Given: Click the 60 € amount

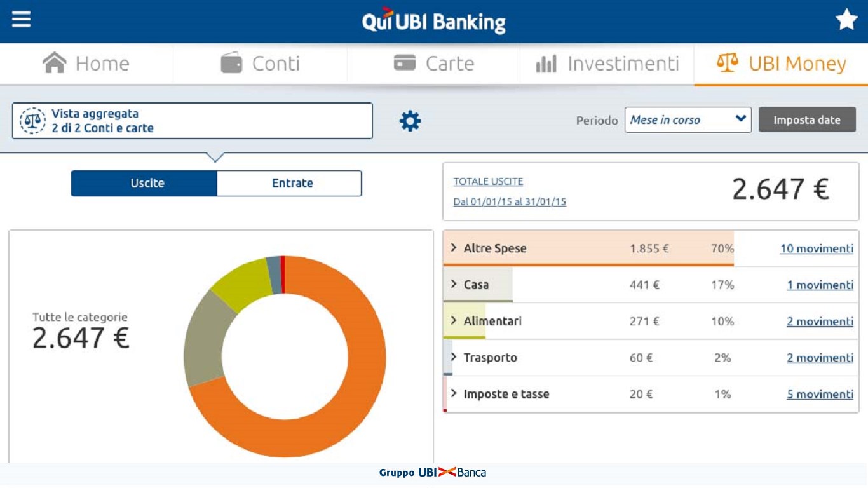Looking at the screenshot, I should [641, 358].
